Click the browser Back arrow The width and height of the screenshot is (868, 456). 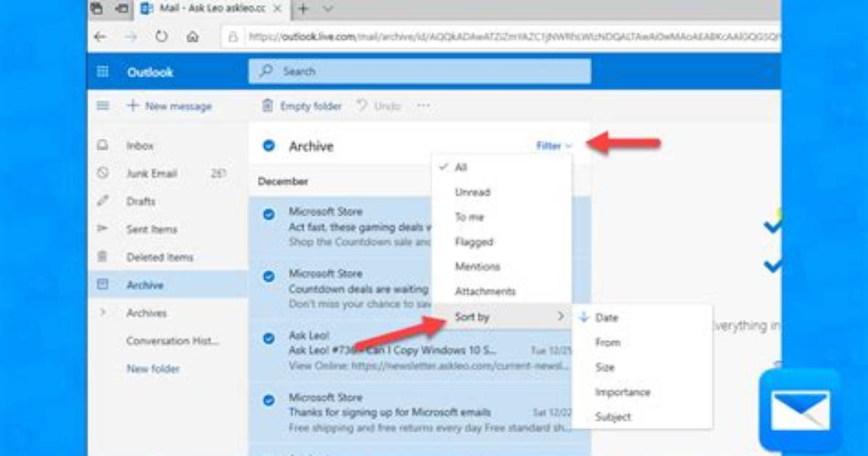coord(100,37)
